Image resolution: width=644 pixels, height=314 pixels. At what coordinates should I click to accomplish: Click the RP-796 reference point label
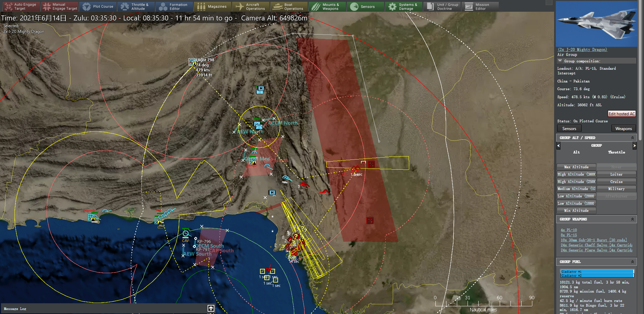tap(204, 241)
